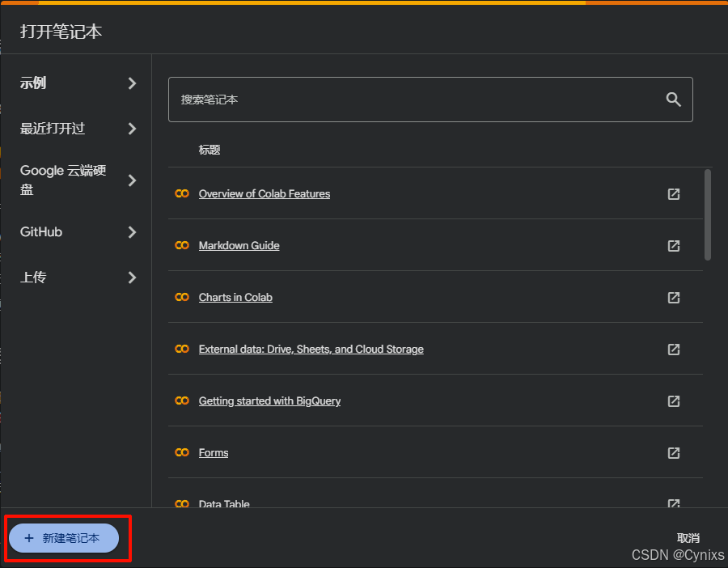Expand the GitHub chevron arrow
Screen dimensions: 728x568
(133, 231)
